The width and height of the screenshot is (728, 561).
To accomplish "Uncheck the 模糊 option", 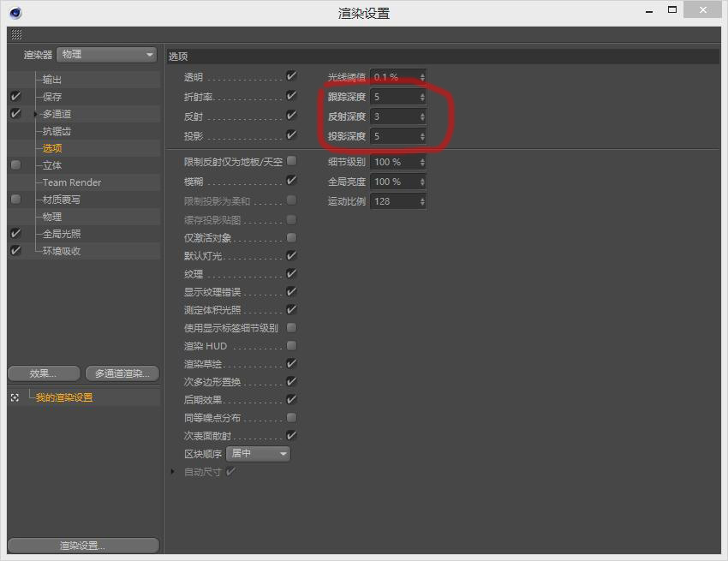I will click(291, 180).
